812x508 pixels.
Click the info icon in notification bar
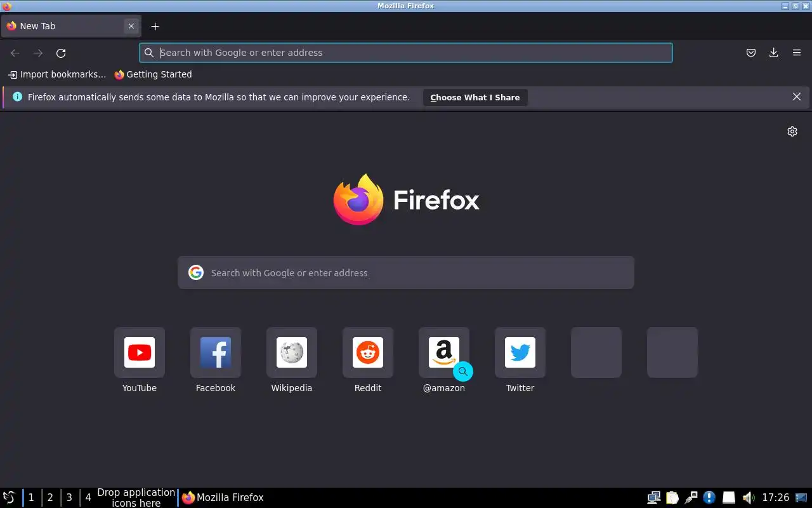(17, 97)
